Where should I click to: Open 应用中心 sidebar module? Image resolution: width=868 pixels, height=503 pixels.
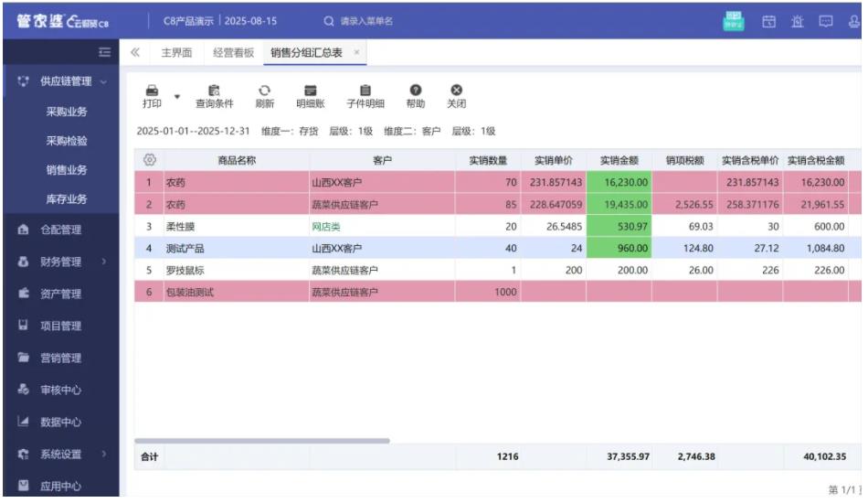click(61, 487)
